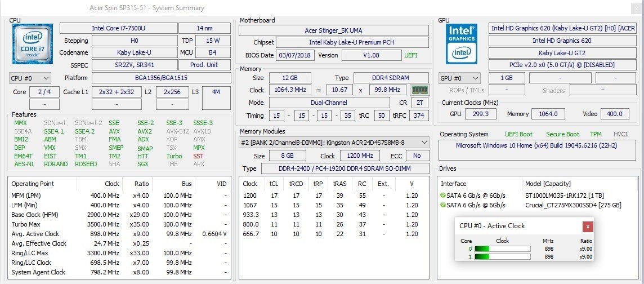Click the HVCI label
The width and height of the screenshot is (644, 284).
click(x=620, y=135)
